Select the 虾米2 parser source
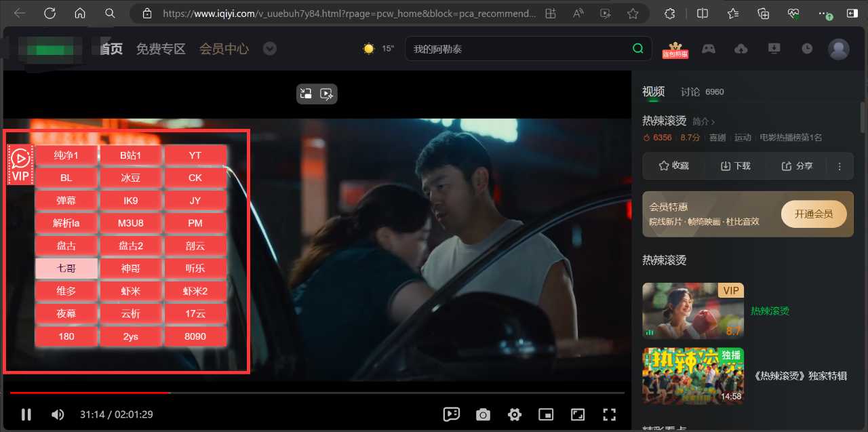This screenshot has height=432, width=868. [195, 291]
